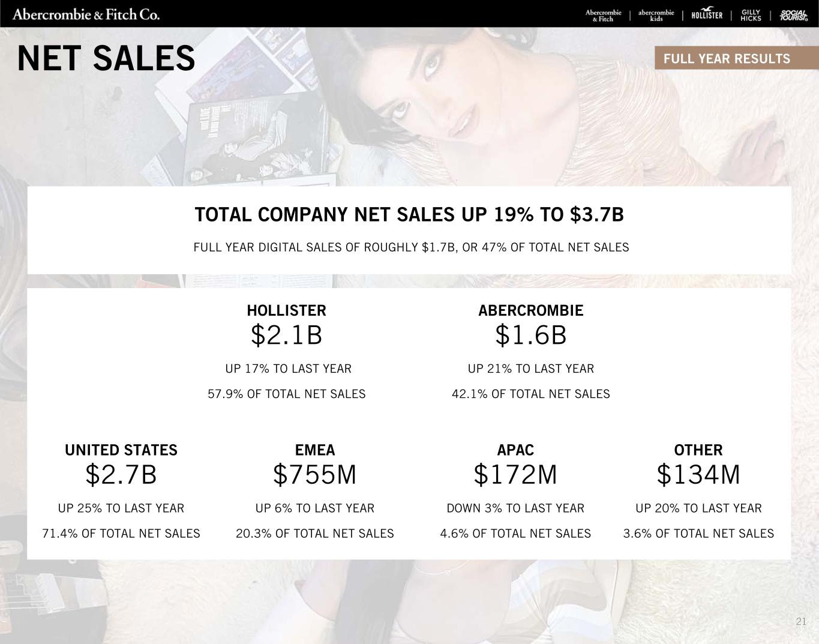Screen dimensions: 819x644
Task: Click the page number 21
Action: coord(801,622)
